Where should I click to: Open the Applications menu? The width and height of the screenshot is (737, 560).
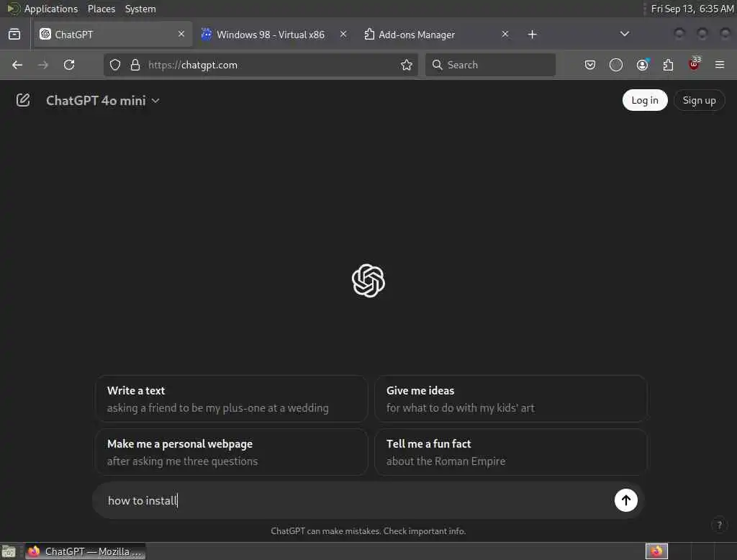51,9
